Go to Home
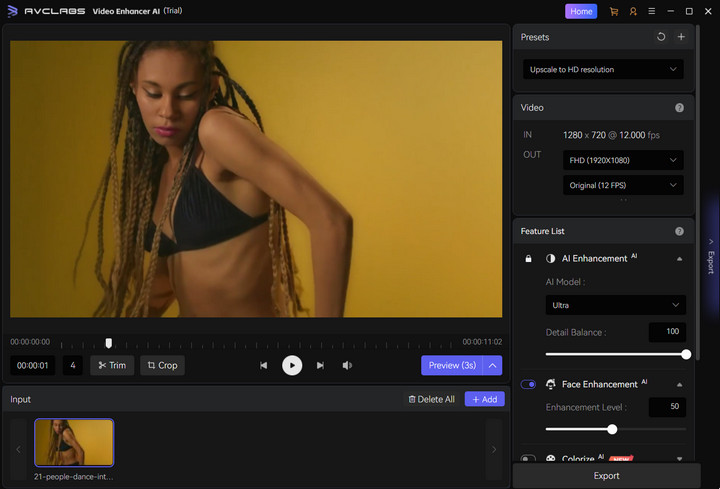The width and height of the screenshot is (720, 489). pyautogui.click(x=581, y=11)
